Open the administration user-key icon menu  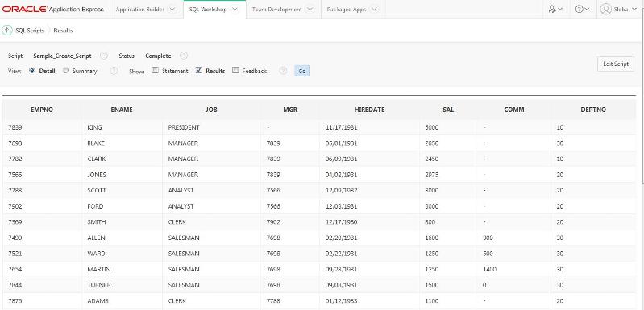click(555, 9)
